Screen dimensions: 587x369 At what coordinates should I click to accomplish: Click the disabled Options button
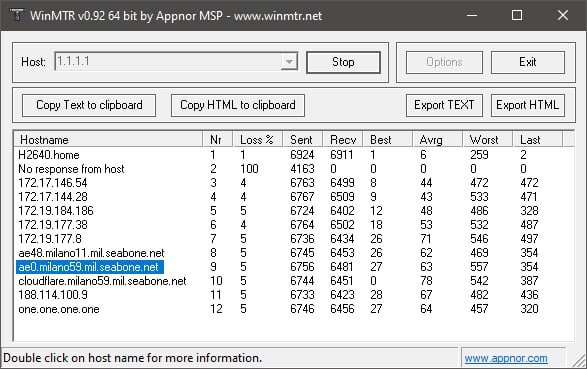(x=444, y=62)
